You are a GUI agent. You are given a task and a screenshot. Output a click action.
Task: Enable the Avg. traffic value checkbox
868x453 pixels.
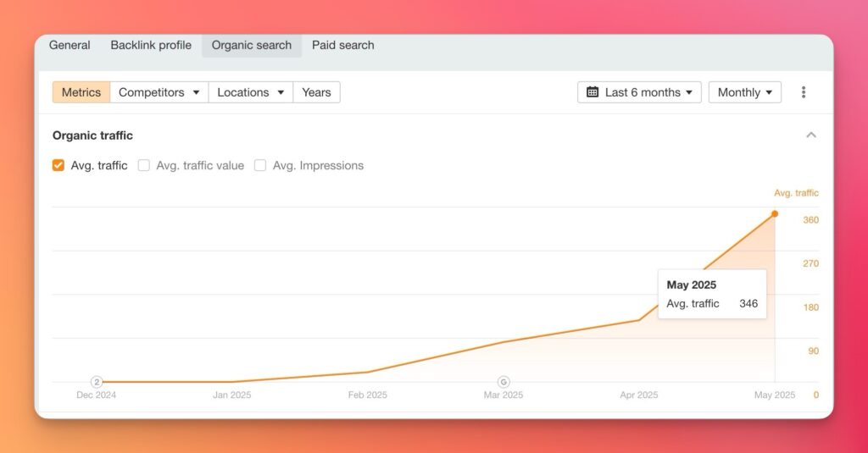(x=144, y=166)
